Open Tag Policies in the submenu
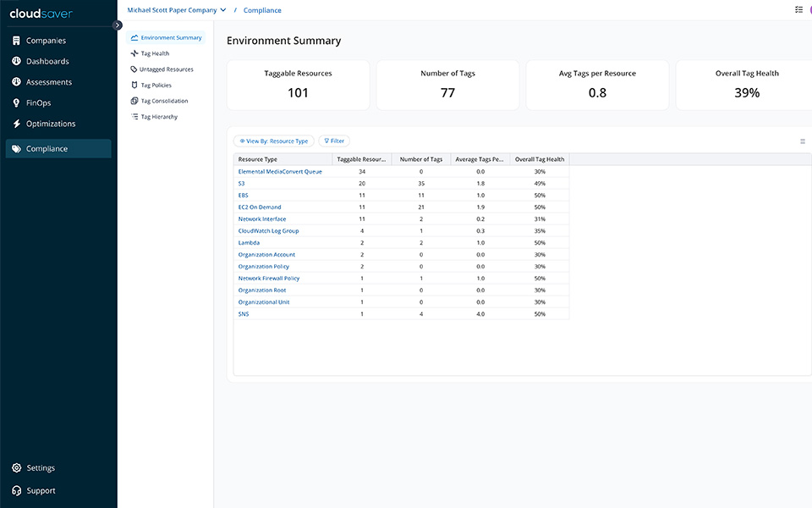Viewport: 812px width, 508px height. 156,86
